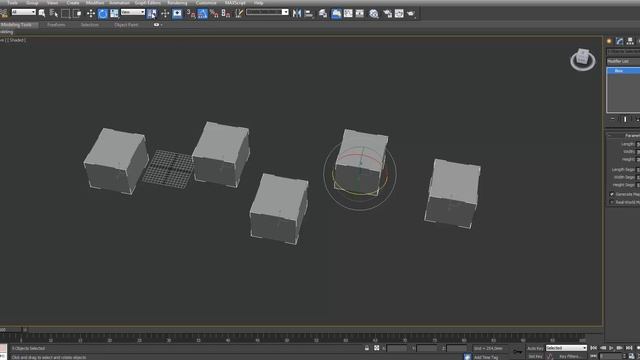The width and height of the screenshot is (640, 360).
Task: Switch to the Object Paint ribbon tab
Action: point(126,25)
